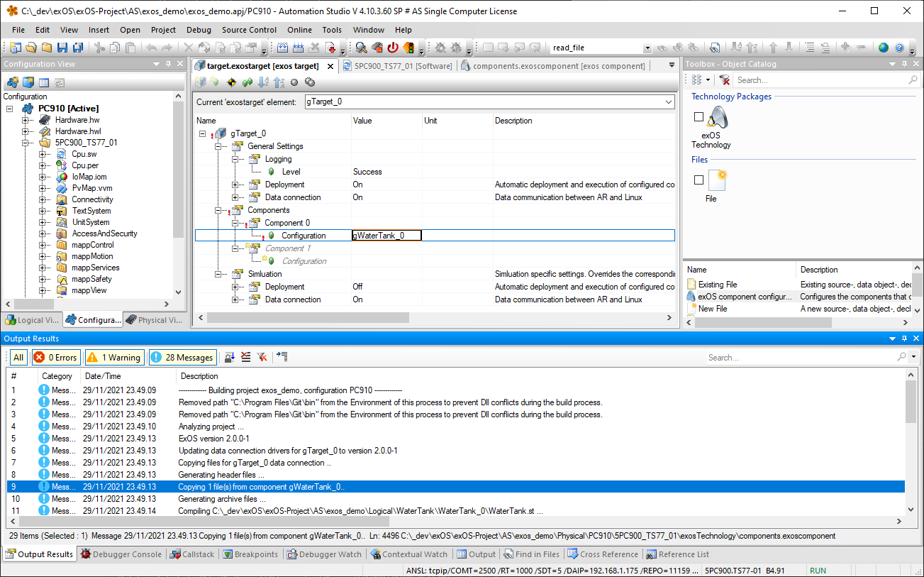Image resolution: width=924 pixels, height=577 pixels.
Task: Click the blue cube icon in Configuration View
Action: click(28, 82)
